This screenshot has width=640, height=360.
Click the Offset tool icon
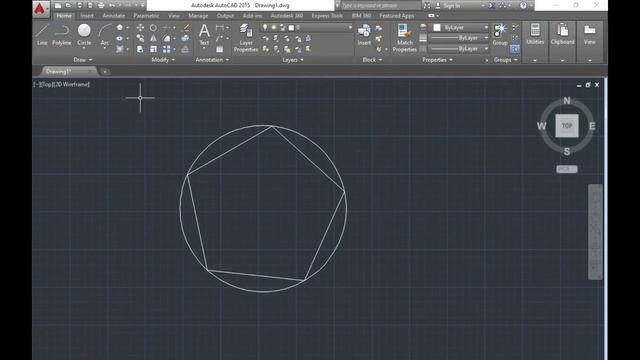coord(185,49)
